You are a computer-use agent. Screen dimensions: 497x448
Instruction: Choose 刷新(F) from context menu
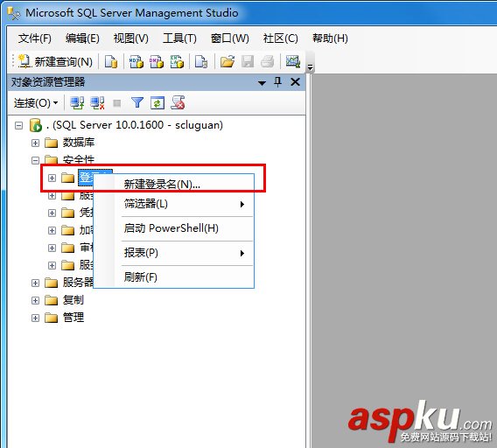click(x=174, y=277)
